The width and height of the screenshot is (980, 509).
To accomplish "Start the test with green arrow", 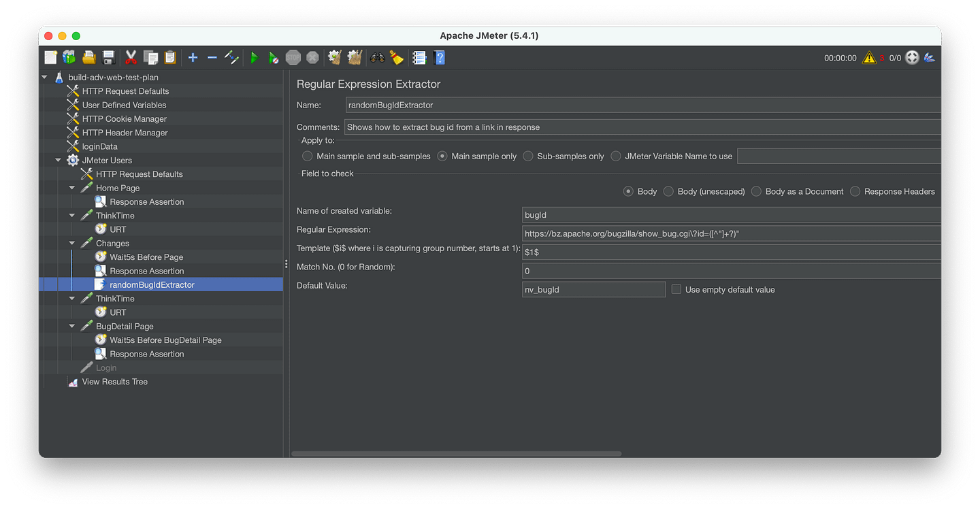I will point(254,58).
